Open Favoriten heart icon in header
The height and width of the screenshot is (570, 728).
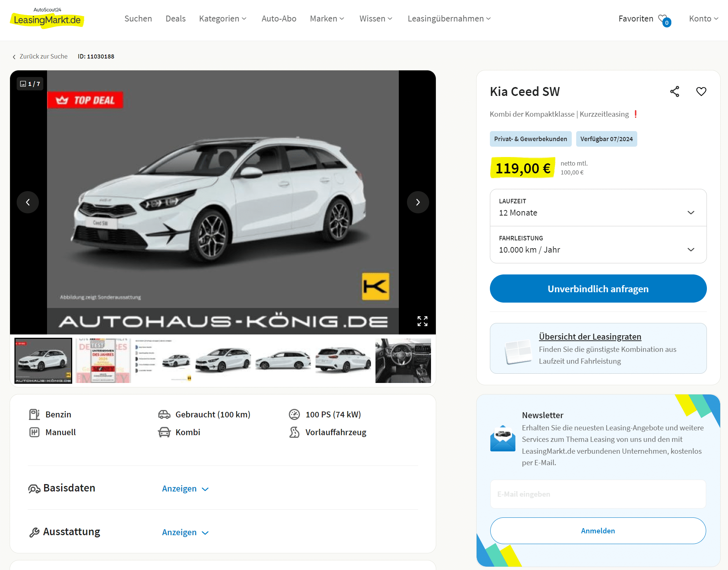(664, 20)
